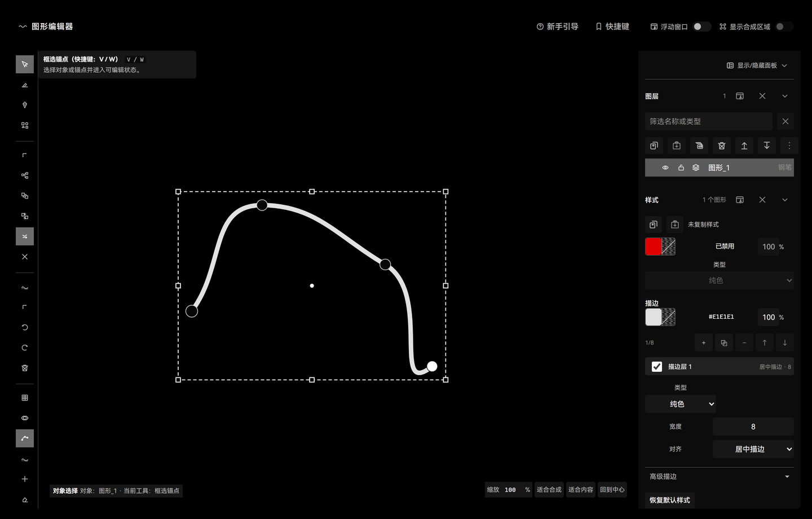Expand the 高级描边 section
The width and height of the screenshot is (812, 519).
click(720, 477)
